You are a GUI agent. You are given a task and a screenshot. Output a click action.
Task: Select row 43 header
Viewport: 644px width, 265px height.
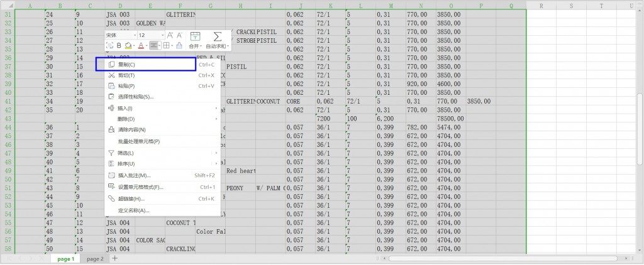(x=8, y=119)
